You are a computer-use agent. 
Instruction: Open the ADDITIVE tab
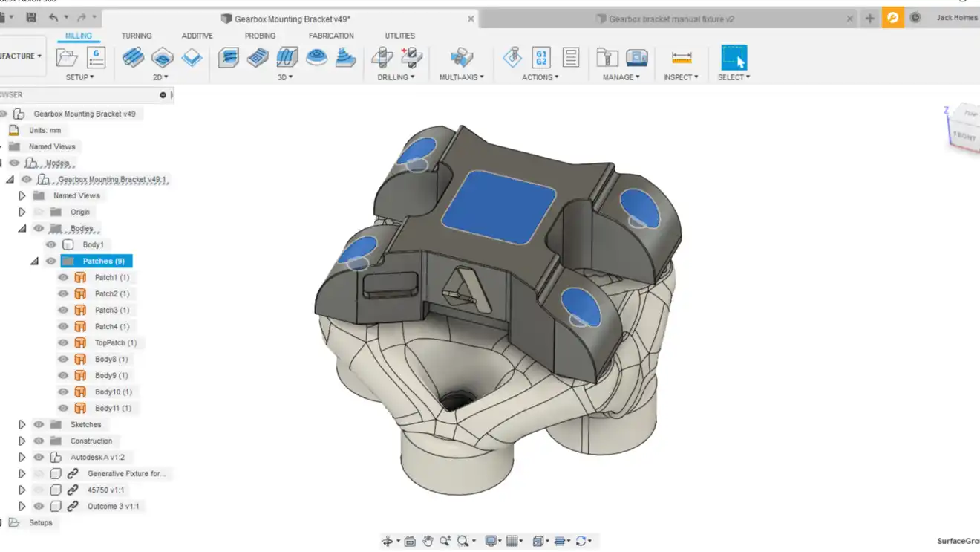(x=197, y=36)
